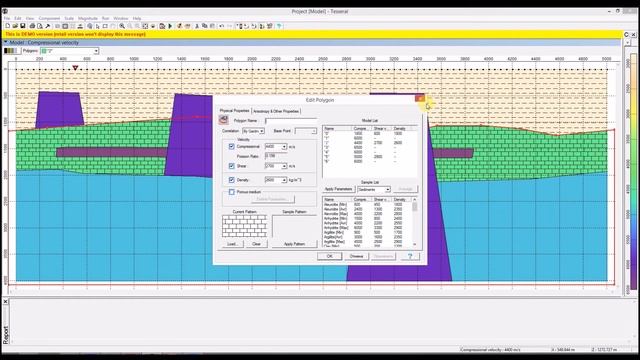Click the Sample List scrollbar down arrow

(415, 244)
